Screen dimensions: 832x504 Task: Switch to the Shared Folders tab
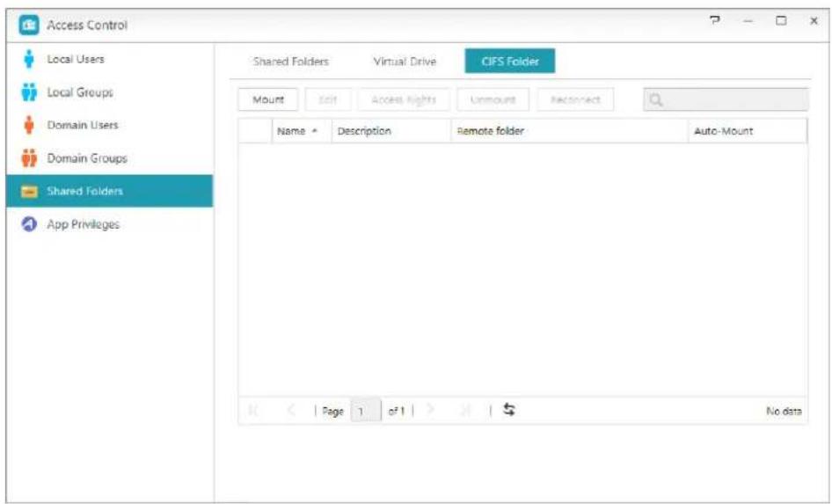pos(291,62)
